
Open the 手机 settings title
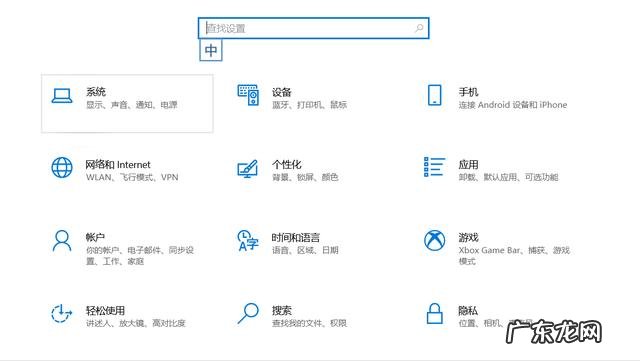[x=468, y=92]
